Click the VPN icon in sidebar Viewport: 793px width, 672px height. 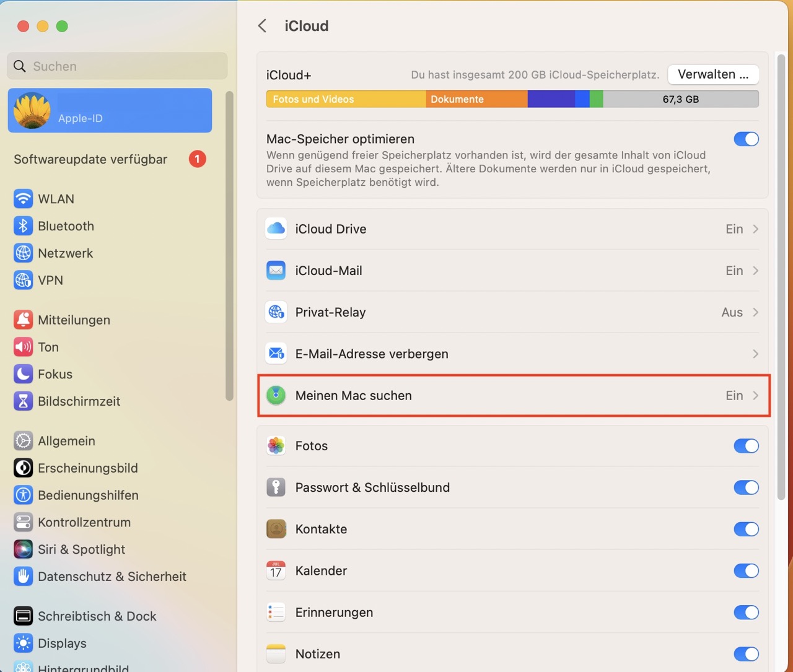pos(23,281)
